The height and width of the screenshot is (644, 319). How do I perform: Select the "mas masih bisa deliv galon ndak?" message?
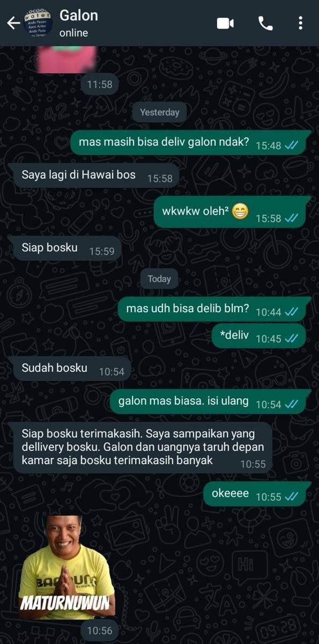[190, 143]
